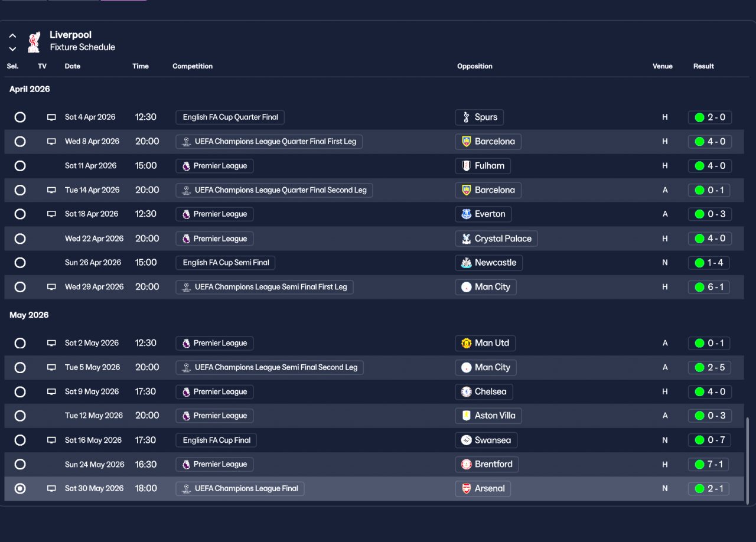The width and height of the screenshot is (756, 542).
Task: Click the Sel. column header
Action: (12, 66)
